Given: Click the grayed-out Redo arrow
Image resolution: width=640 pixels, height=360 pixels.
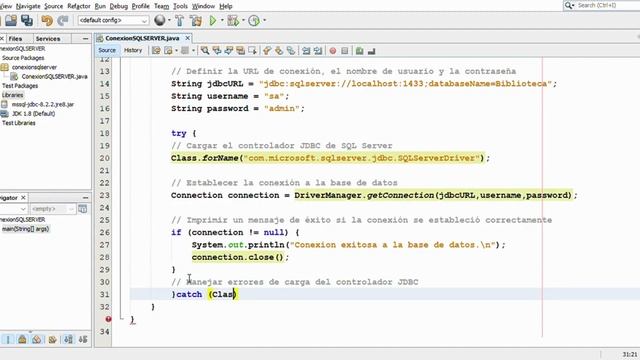Looking at the screenshot, I should [x=62, y=20].
